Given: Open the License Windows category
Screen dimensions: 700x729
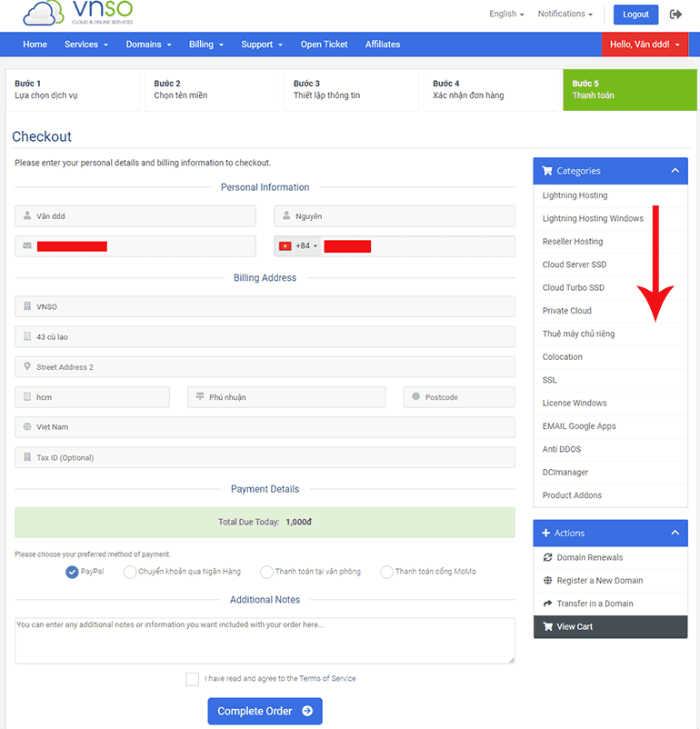Looking at the screenshot, I should pyautogui.click(x=610, y=403).
